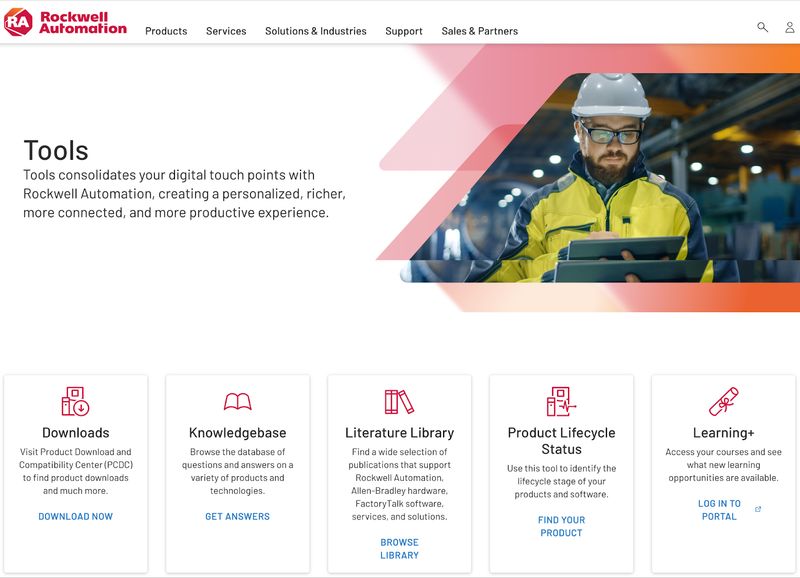Screen dimensions: 800x578
Task: Select GET ANSWERS under Knowledgebase
Action: click(x=236, y=515)
